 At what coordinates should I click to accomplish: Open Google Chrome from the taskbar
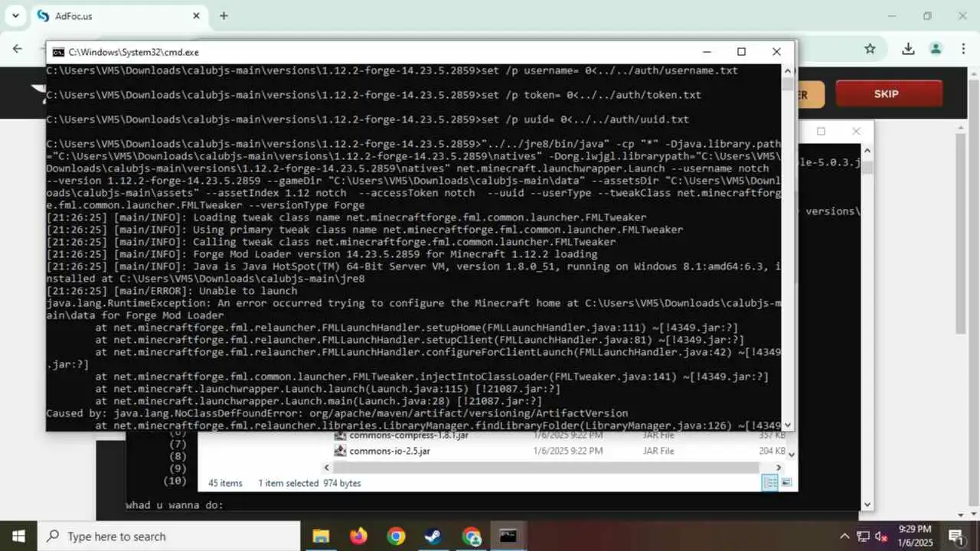396,536
